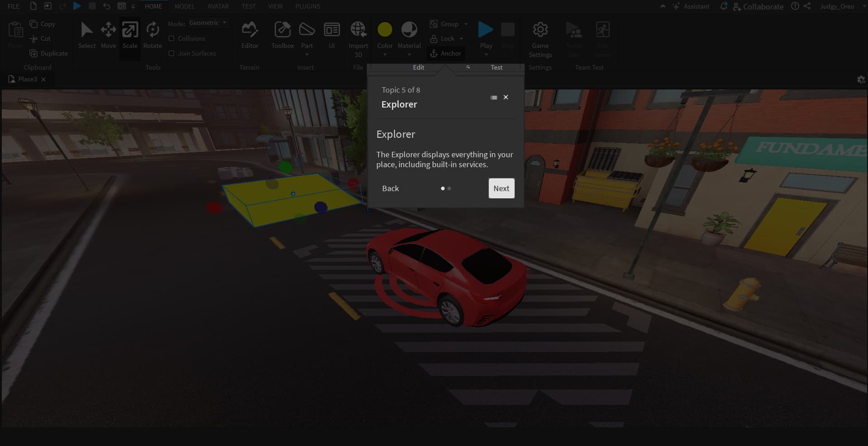The height and width of the screenshot is (446, 868).
Task: Switch to the MODEL ribbon tab
Action: click(x=184, y=6)
